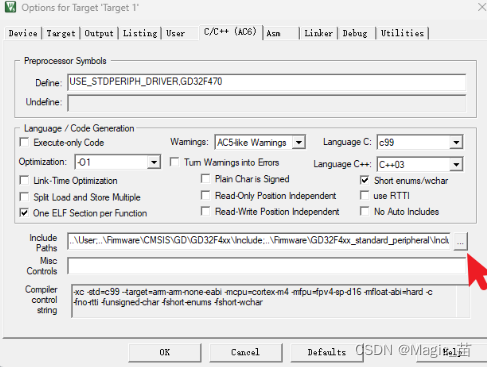Switch to the Device tab
Screen dimensions: 487x367
[x=23, y=33]
